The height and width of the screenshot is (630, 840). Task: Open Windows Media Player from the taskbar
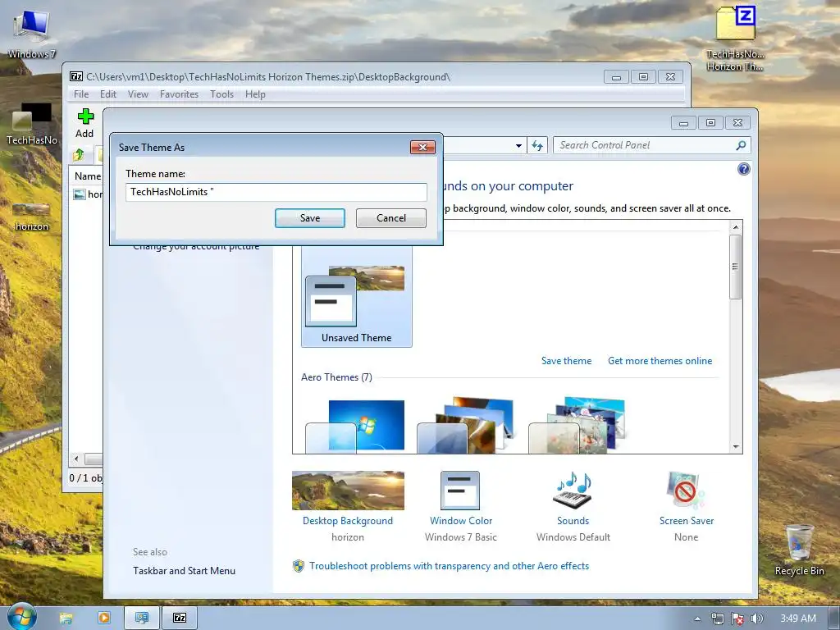(104, 618)
